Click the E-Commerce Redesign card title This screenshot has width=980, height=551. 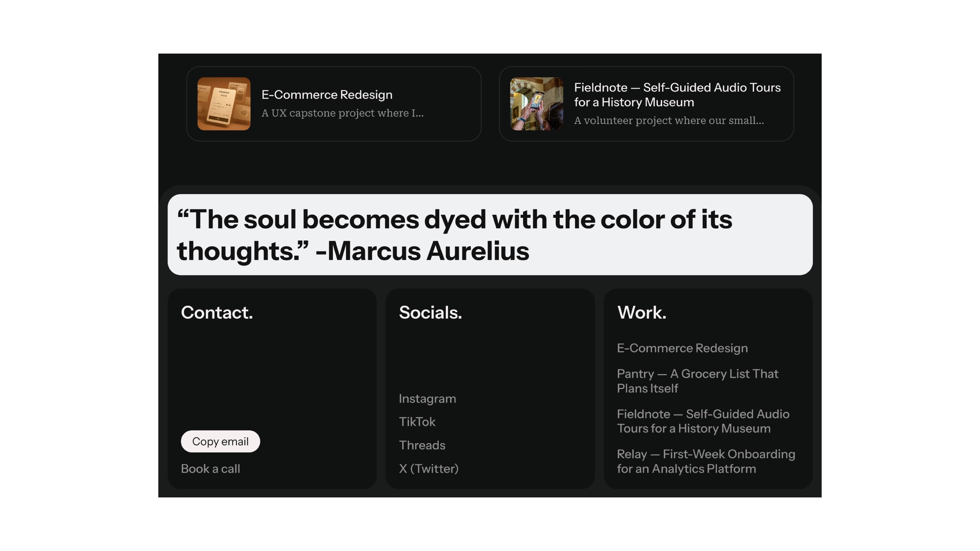click(327, 94)
